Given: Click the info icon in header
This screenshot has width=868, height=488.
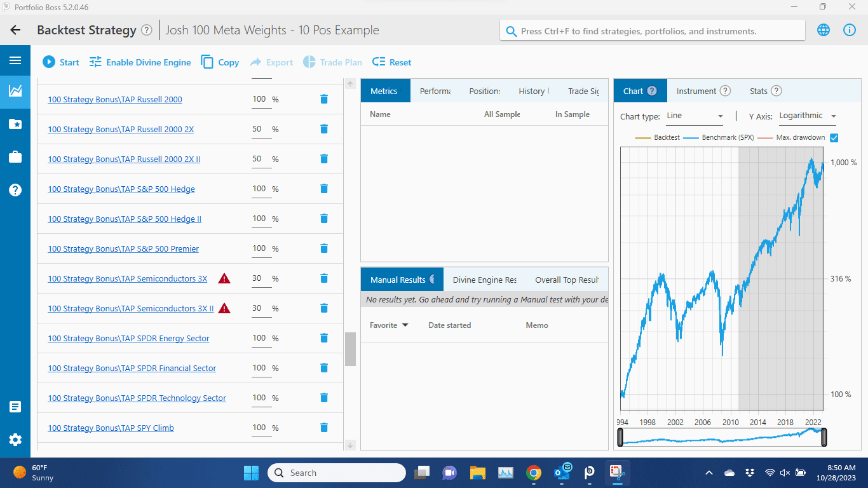Looking at the screenshot, I should tap(850, 30).
